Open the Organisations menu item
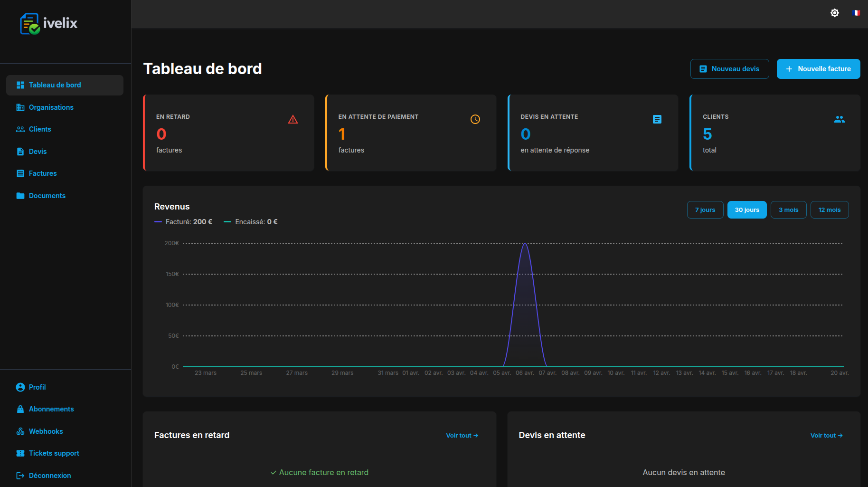This screenshot has width=868, height=487. (51, 107)
